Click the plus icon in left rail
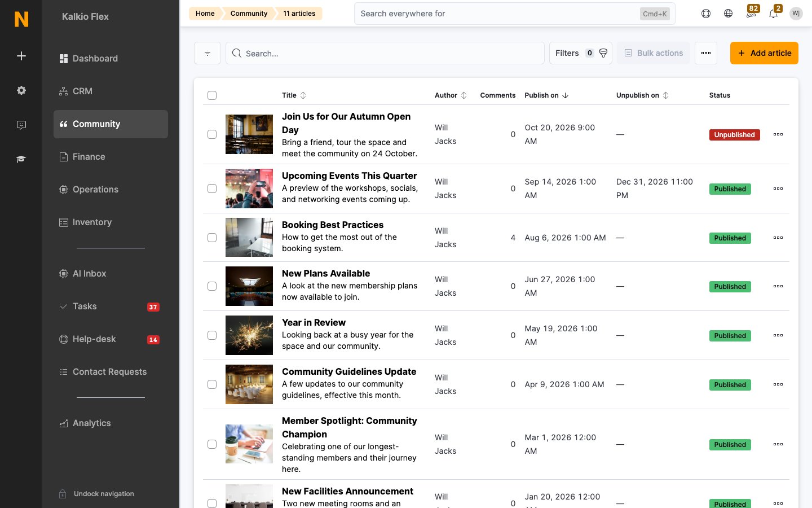This screenshot has width=812, height=508. click(21, 56)
